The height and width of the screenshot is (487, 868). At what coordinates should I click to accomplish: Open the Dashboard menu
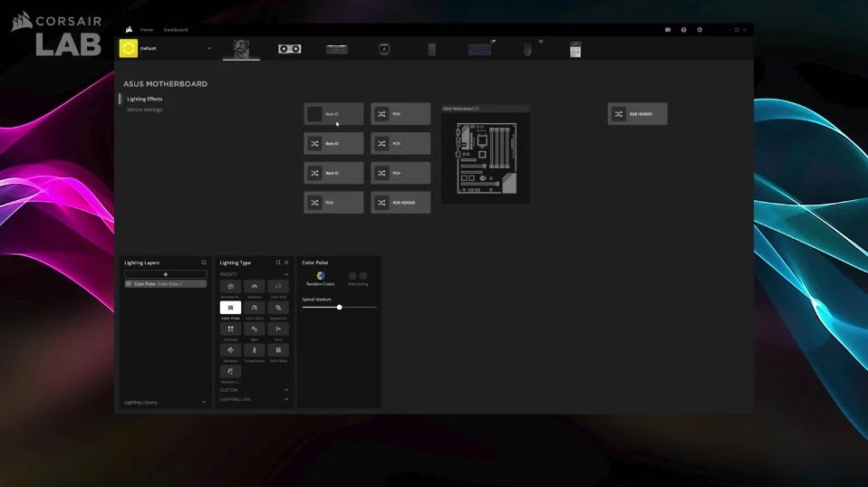(x=176, y=30)
